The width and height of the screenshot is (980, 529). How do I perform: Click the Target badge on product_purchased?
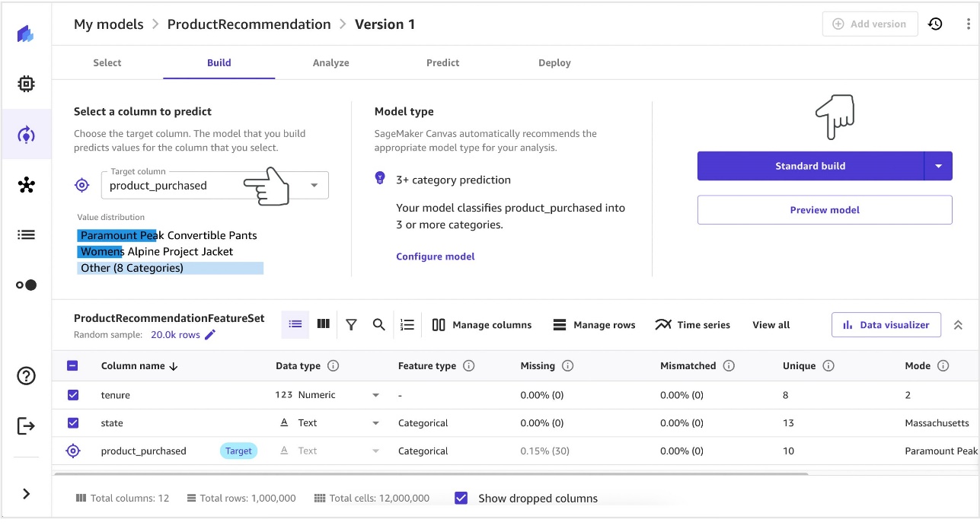(x=238, y=451)
